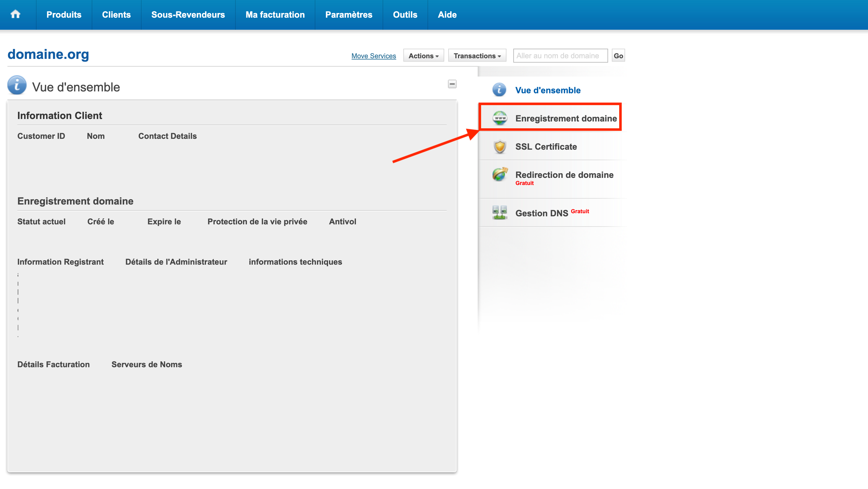Image resolution: width=868 pixels, height=489 pixels.
Task: Click the Créé le label
Action: pyautogui.click(x=101, y=222)
